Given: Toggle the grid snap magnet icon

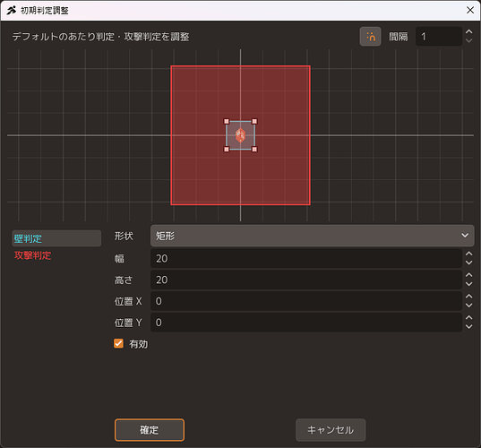Looking at the screenshot, I should [x=370, y=37].
